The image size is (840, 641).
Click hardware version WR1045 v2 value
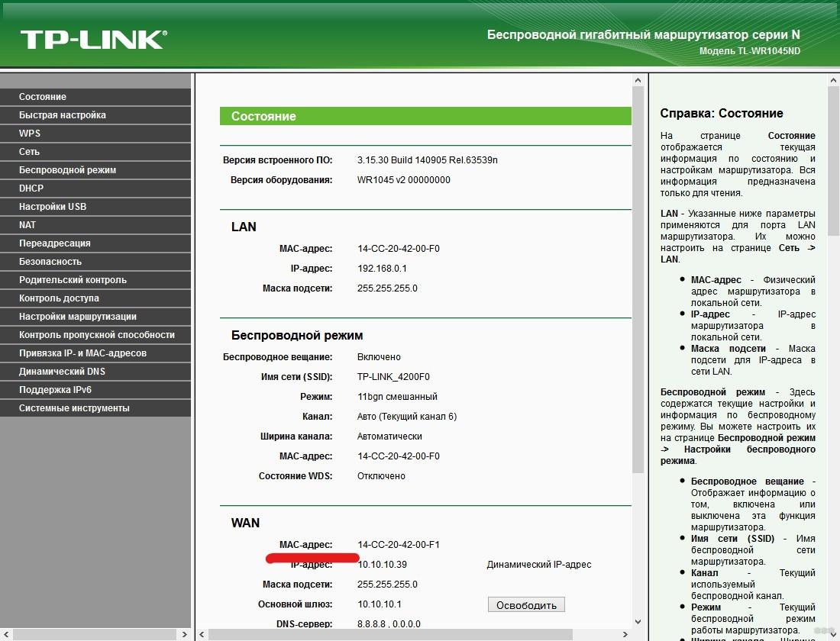(404, 180)
